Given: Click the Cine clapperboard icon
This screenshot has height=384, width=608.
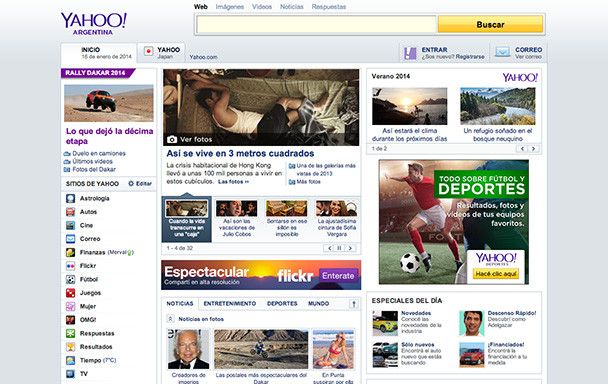Looking at the screenshot, I should point(70,225).
